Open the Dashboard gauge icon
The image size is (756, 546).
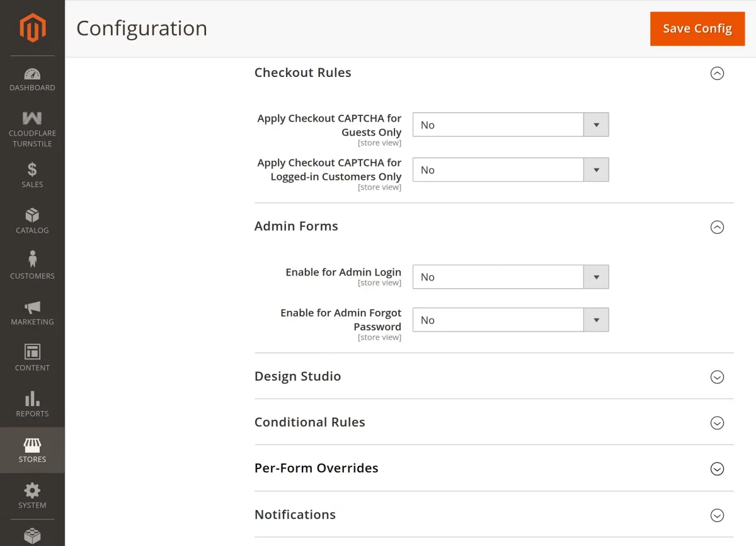click(x=32, y=74)
